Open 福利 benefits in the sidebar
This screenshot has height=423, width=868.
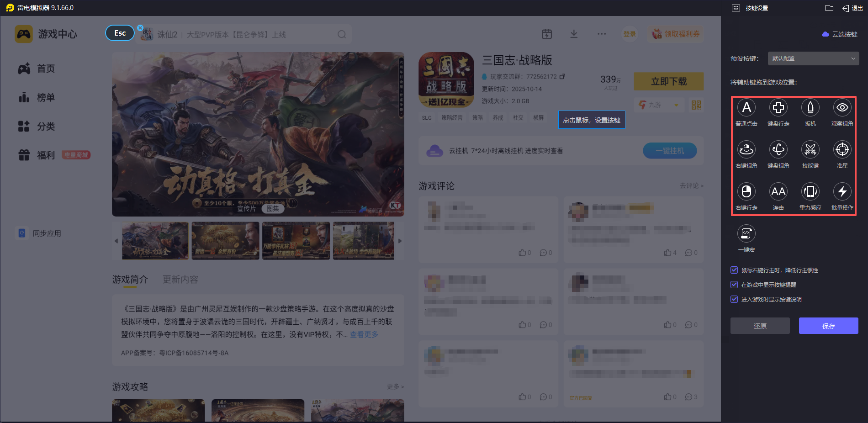point(37,155)
